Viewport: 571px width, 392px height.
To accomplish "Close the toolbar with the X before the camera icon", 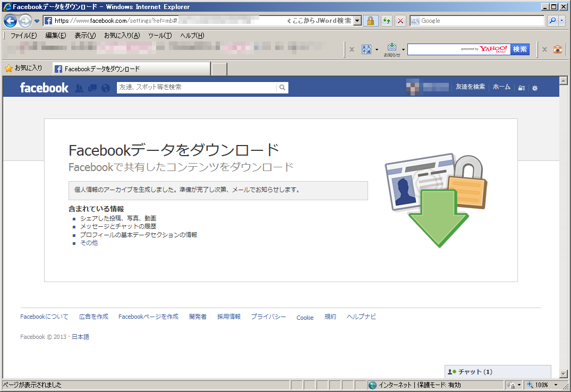I will (544, 49).
